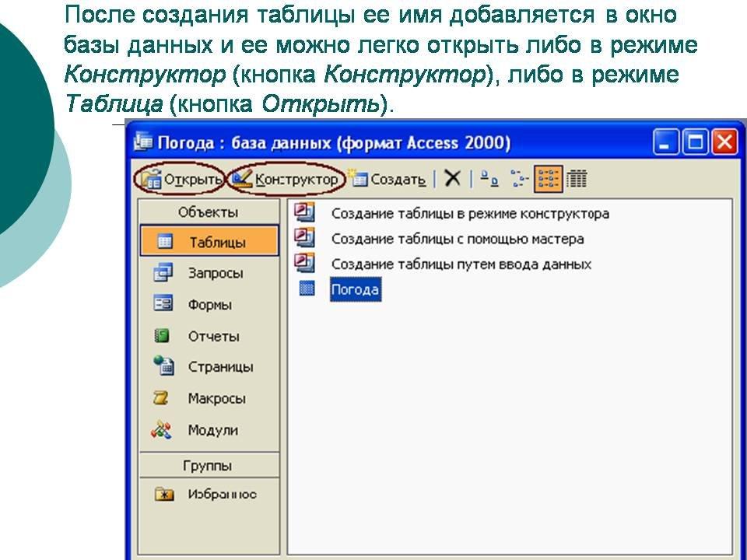The width and height of the screenshot is (747, 560).
Task: Select the Страницы category icon
Action: [x=163, y=366]
